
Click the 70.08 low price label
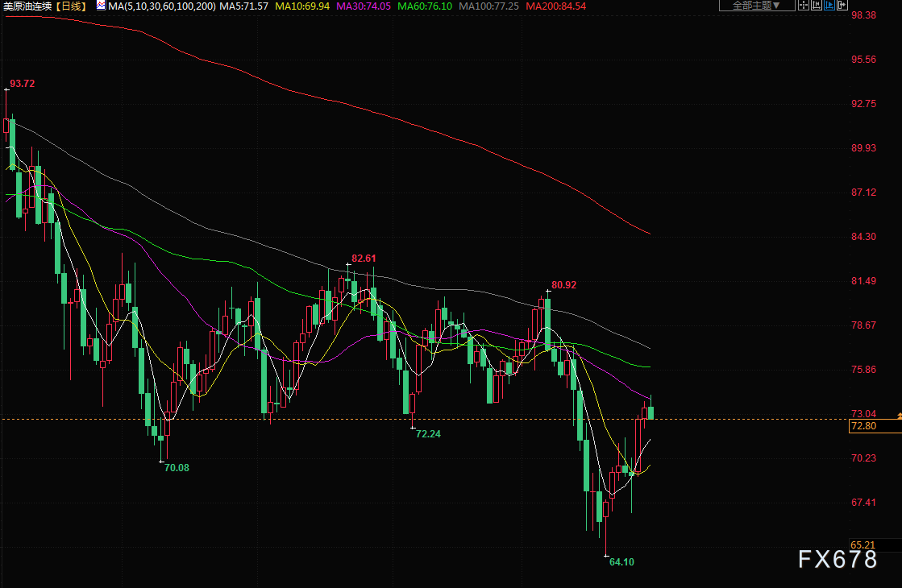[x=177, y=467]
